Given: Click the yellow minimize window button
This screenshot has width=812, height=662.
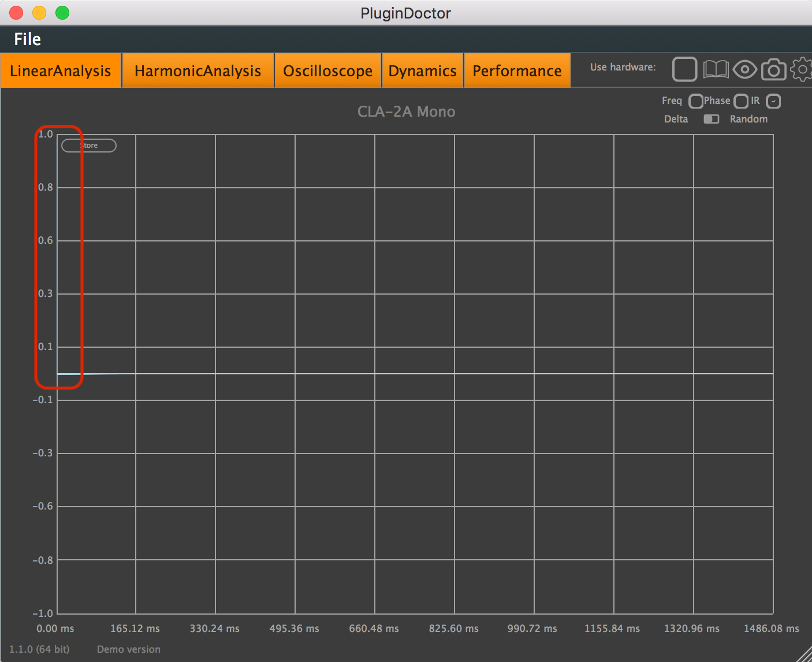Looking at the screenshot, I should coord(39,13).
